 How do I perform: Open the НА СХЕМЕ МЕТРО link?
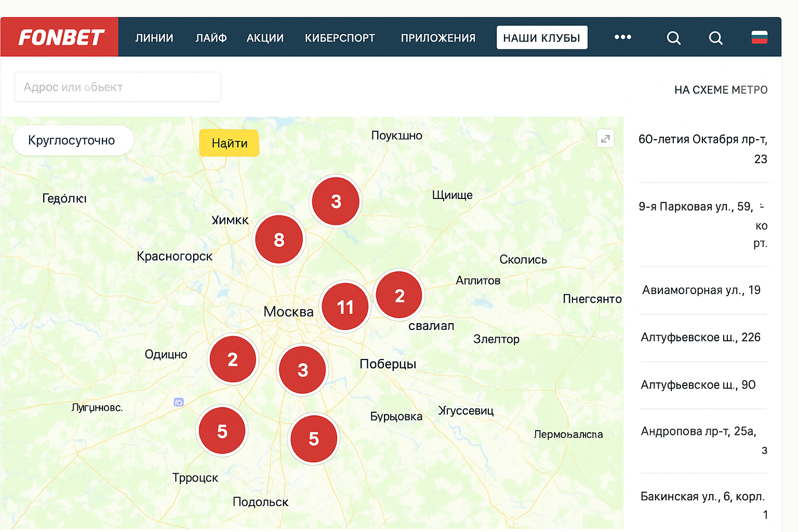click(x=721, y=90)
